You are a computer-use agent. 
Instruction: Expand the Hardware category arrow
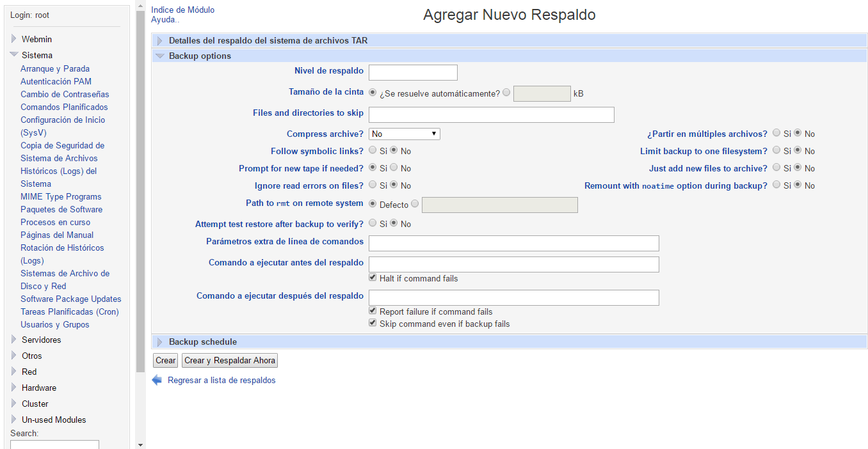coord(13,388)
